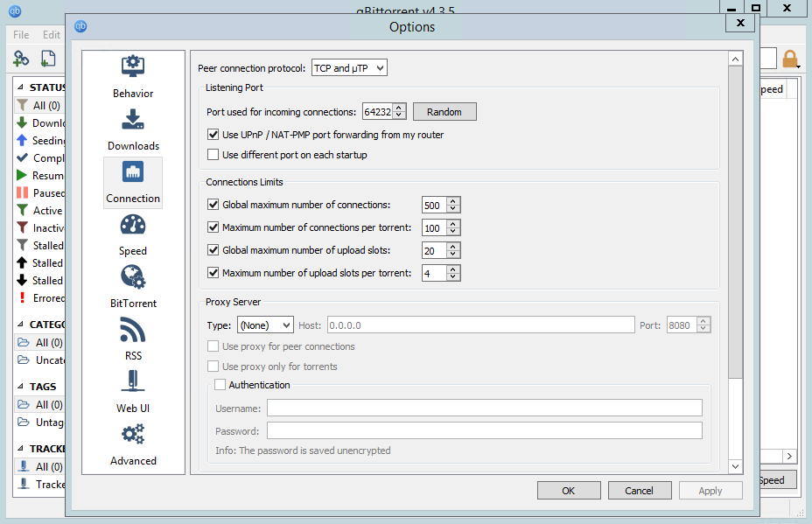Open Peer connection protocol dropdown
Image resolution: width=812 pixels, height=524 pixels.
click(x=349, y=68)
